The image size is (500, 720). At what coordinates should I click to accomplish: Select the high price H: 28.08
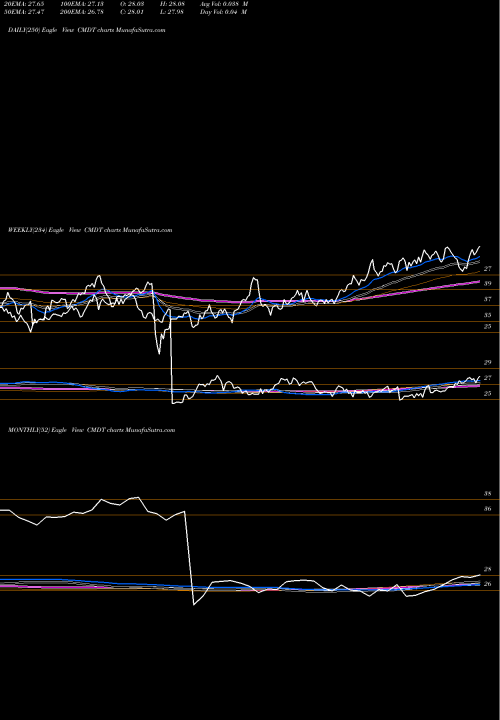point(172,4)
